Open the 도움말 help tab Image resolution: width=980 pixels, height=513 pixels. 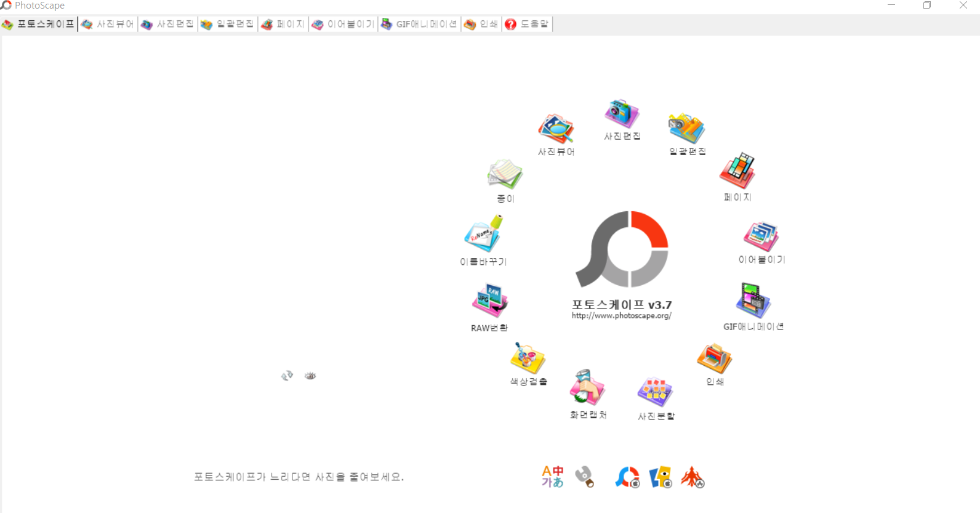tap(527, 24)
